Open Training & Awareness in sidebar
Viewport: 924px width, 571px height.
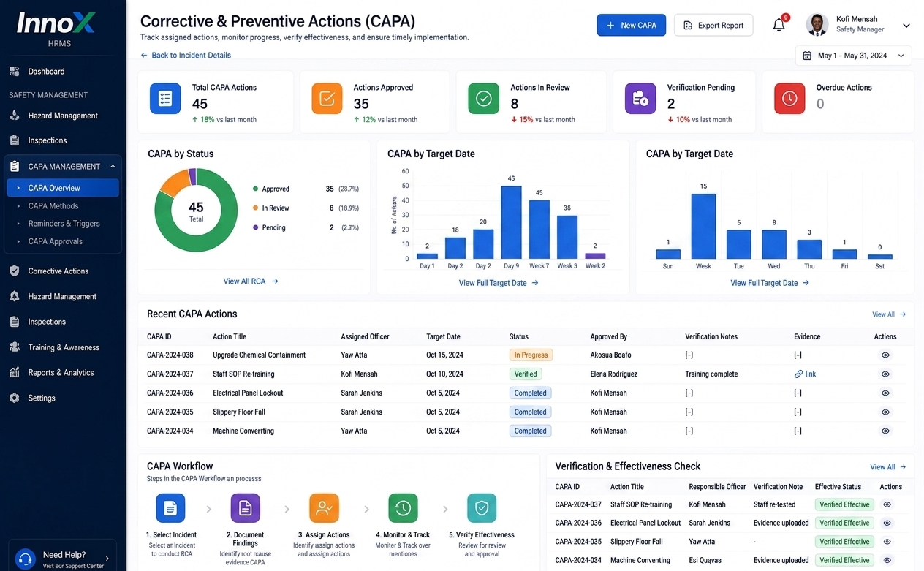click(63, 347)
